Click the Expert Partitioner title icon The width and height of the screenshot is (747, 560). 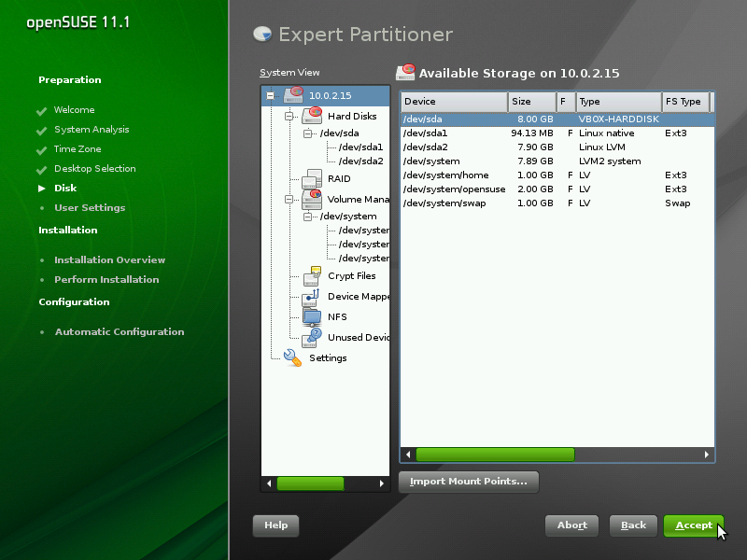(x=262, y=34)
